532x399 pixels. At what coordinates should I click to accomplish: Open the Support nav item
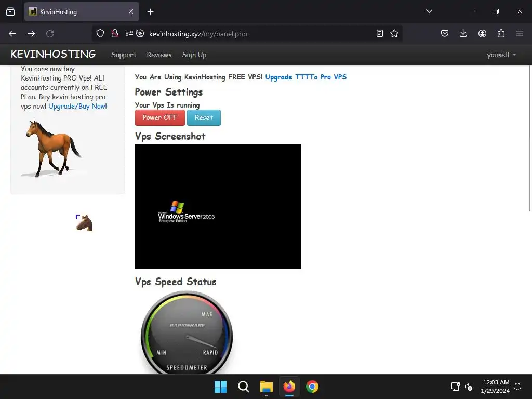click(x=124, y=55)
